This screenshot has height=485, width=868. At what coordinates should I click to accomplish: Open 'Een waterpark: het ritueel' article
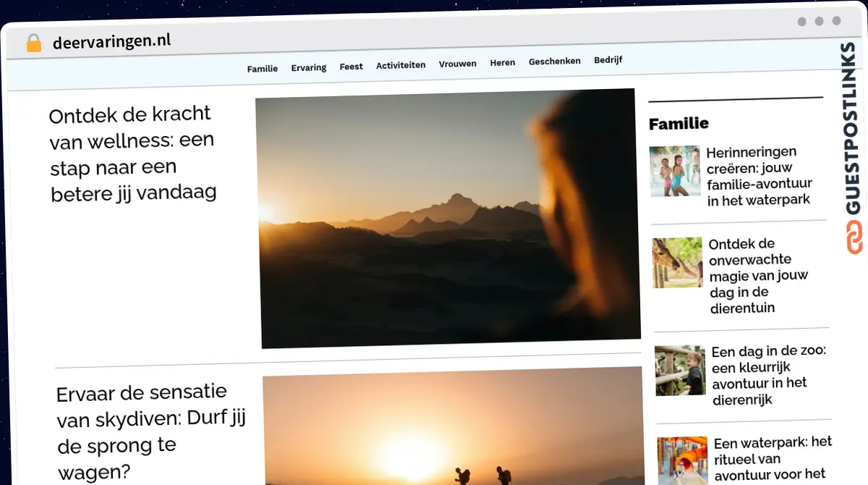pyautogui.click(x=773, y=459)
